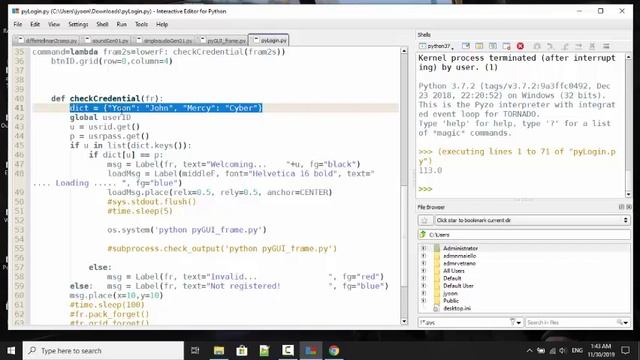Click the taskbar search box
The image size is (640, 360).
[103, 351]
